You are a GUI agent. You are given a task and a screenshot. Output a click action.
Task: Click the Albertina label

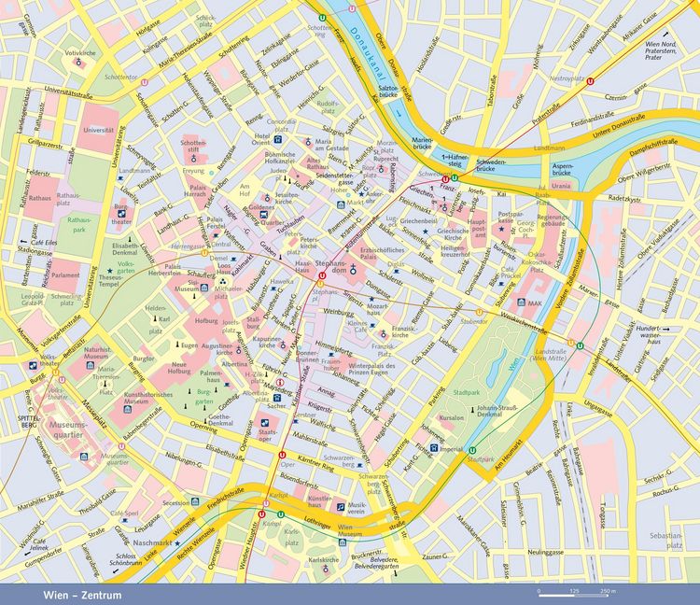234,364
